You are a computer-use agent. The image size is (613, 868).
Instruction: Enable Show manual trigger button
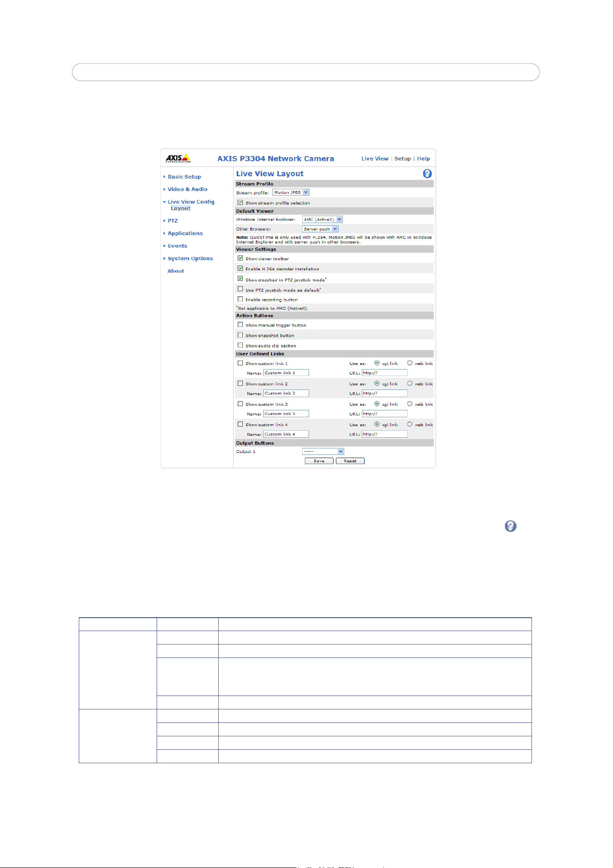(240, 325)
